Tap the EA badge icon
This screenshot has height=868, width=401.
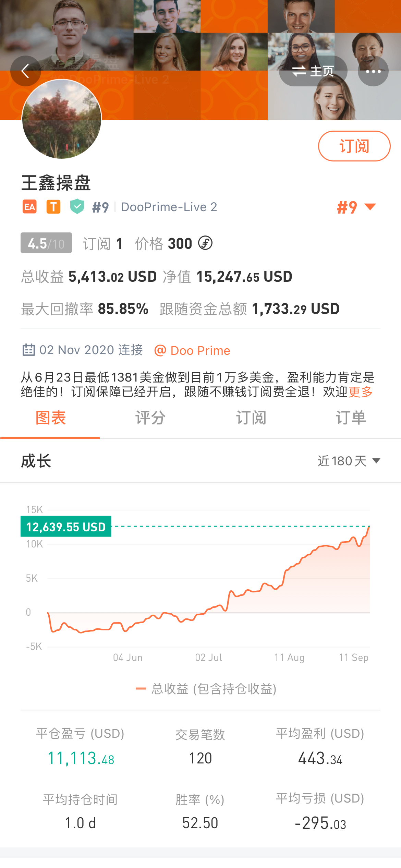[x=29, y=207]
